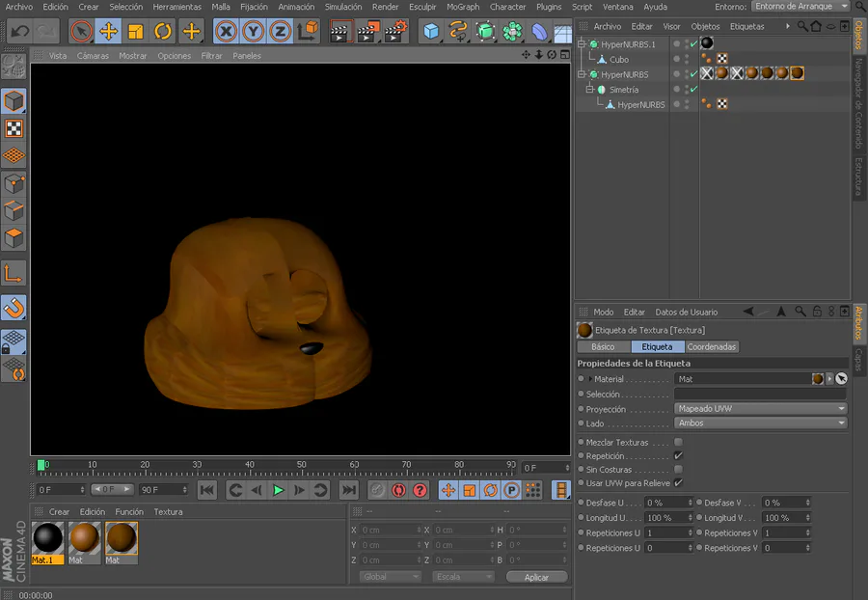The image size is (868, 600).
Task: Select the black Mat.1 material thumbnail
Action: click(48, 538)
